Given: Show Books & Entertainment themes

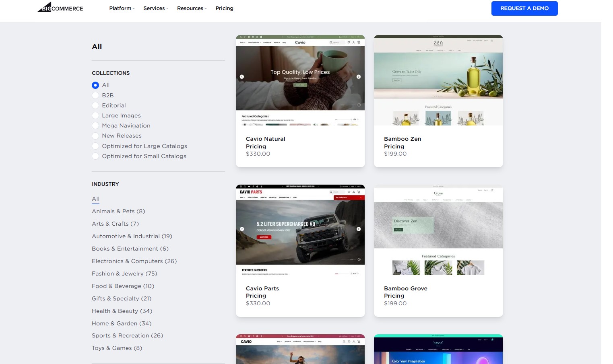Looking at the screenshot, I should [130, 249].
